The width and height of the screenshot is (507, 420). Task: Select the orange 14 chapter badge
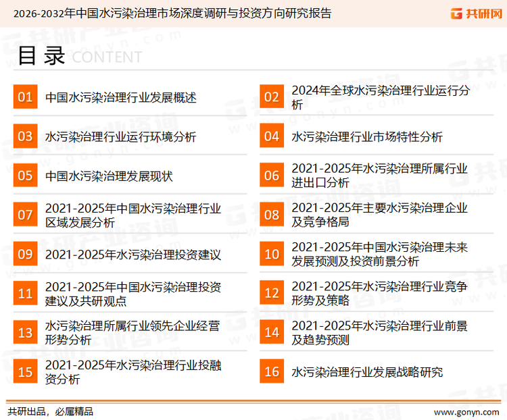pos(272,332)
